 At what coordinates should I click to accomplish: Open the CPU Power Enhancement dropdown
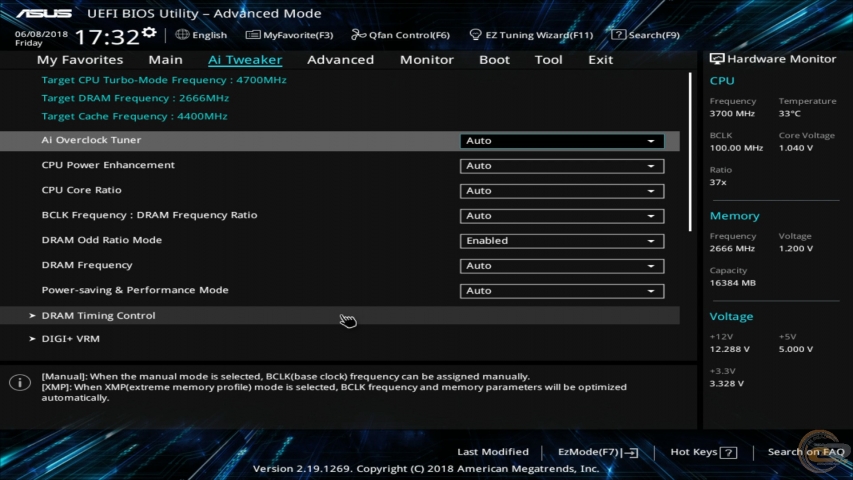[x=562, y=166]
